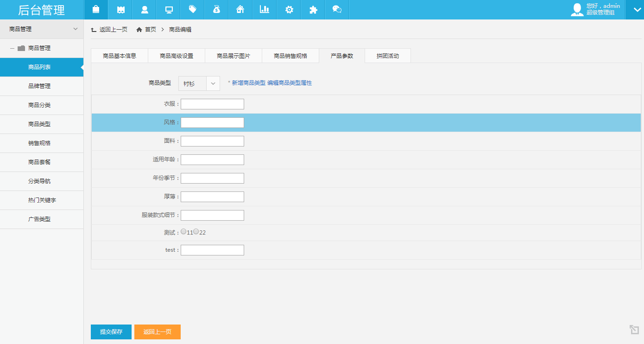644x344 pixels.
Task: Open 热门关键字 in the sidebar
Action: coord(42,200)
